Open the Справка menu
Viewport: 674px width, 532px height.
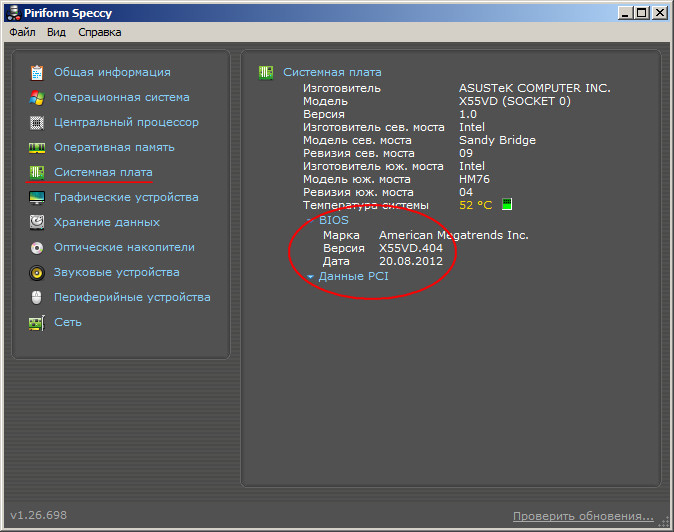[100, 32]
